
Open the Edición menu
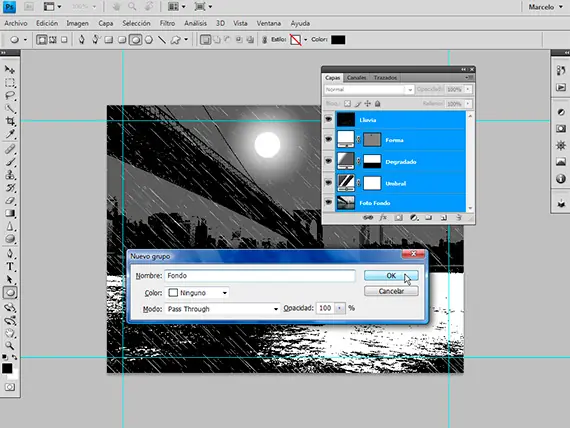tap(47, 23)
